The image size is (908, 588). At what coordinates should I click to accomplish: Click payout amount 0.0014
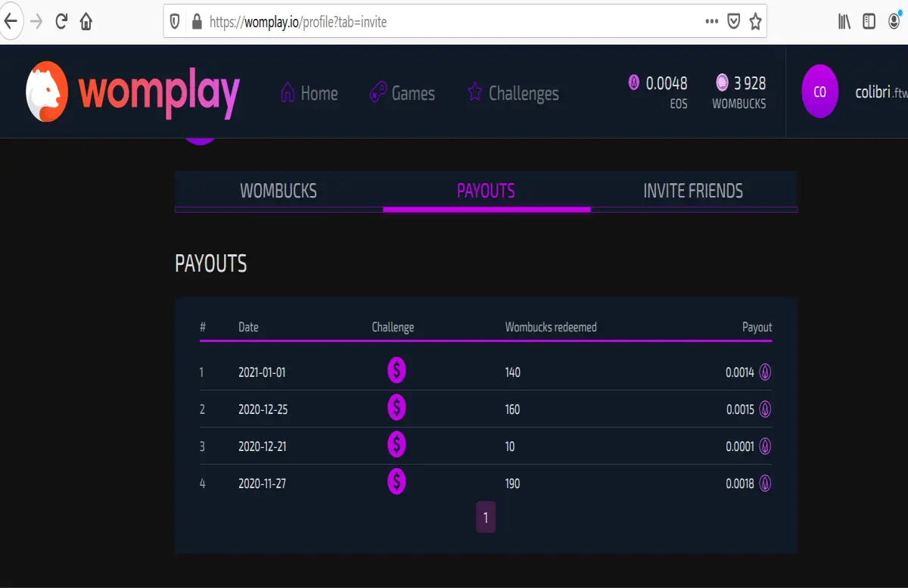740,372
